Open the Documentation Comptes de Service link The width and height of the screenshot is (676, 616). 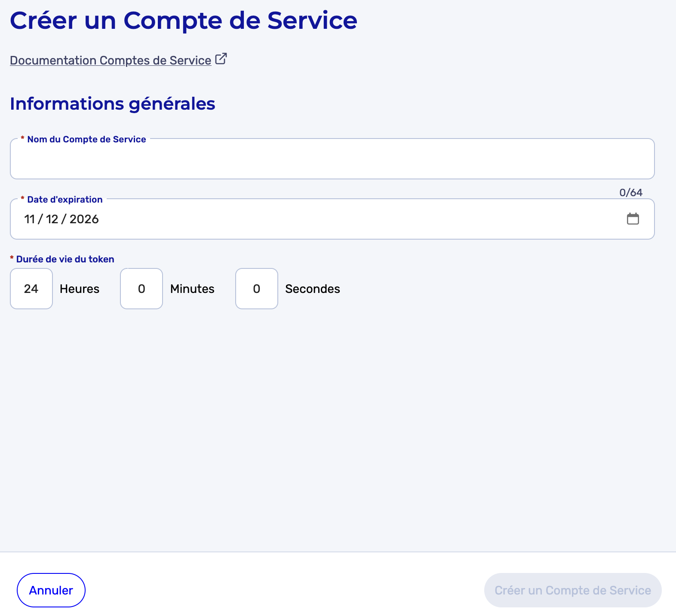(111, 60)
